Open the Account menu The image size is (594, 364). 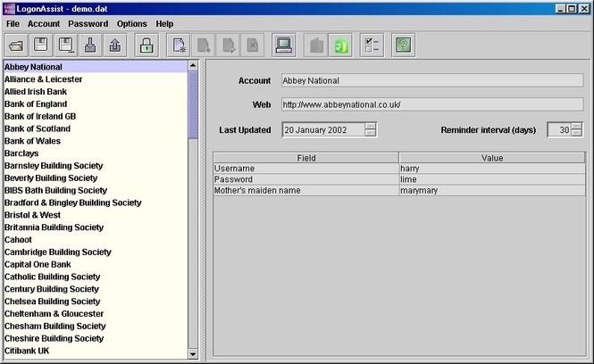44,24
